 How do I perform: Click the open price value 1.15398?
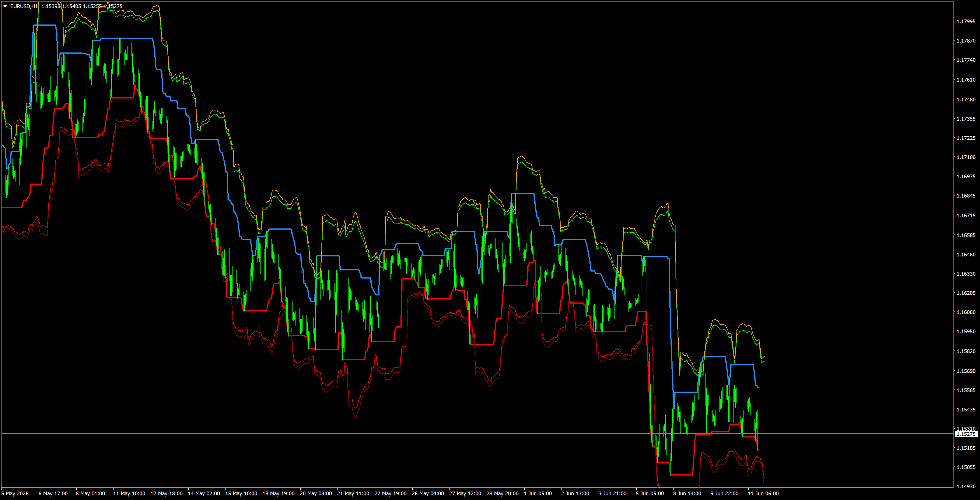point(50,6)
